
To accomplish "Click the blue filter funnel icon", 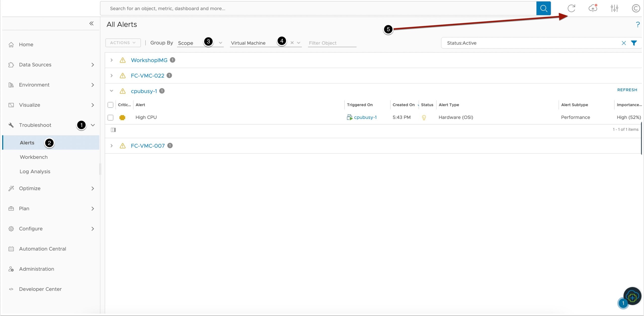I will click(634, 43).
